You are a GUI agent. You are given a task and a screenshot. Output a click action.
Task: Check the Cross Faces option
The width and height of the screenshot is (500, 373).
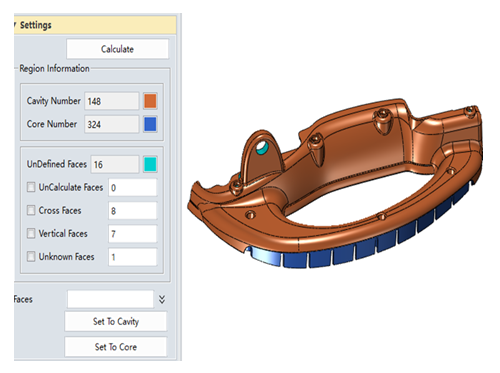click(x=31, y=210)
